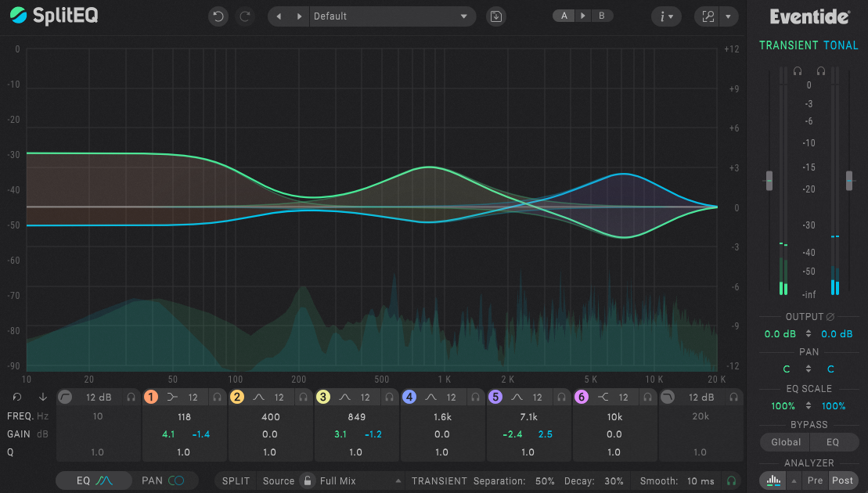
Task: Click band 1 transient gain 4.1
Action: 167,434
